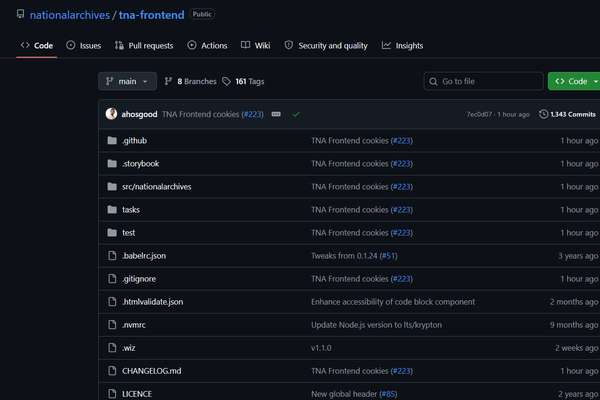Screen dimensions: 600x400
Task: Open the green Code dropdown button
Action: point(574,81)
